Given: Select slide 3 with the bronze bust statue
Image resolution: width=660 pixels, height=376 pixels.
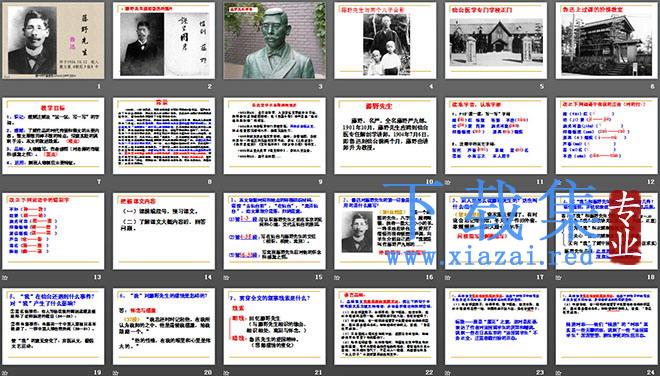Looking at the screenshot, I should click(x=274, y=40).
